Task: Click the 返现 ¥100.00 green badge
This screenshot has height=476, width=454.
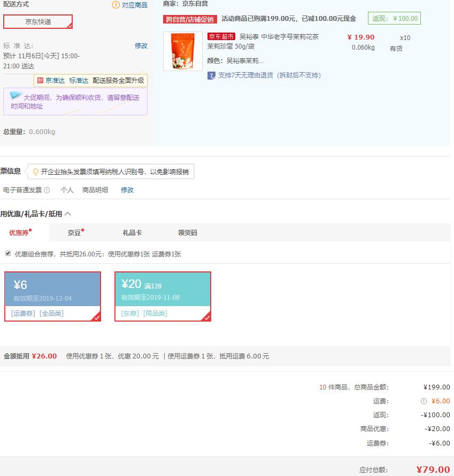Action: pyautogui.click(x=394, y=19)
